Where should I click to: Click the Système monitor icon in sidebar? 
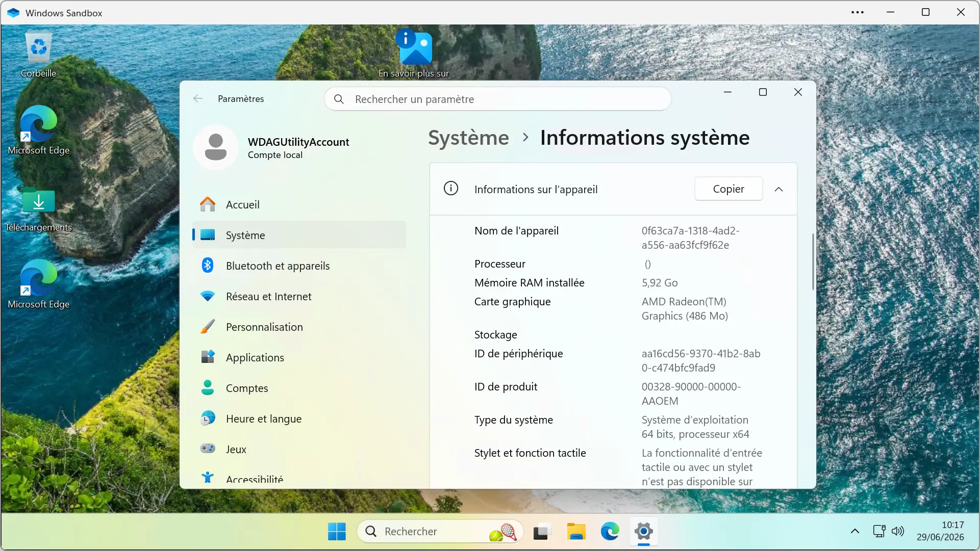[208, 235]
